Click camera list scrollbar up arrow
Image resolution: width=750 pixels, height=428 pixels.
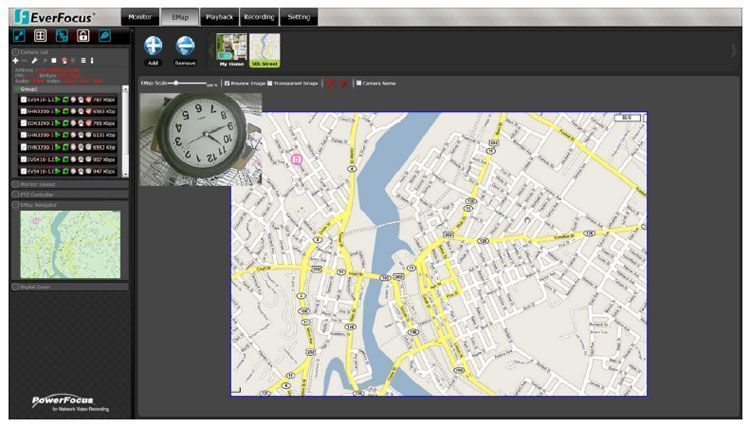click(125, 89)
